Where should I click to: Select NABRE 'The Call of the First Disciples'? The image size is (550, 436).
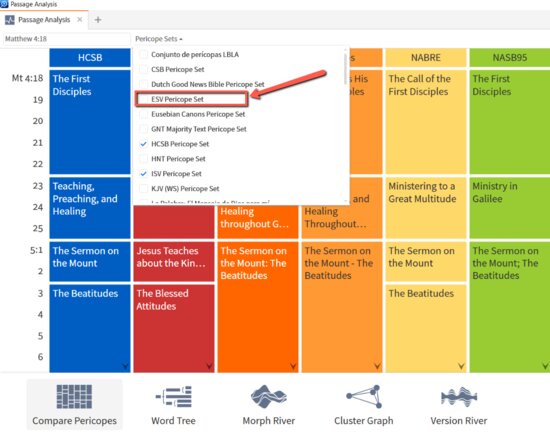coord(426,122)
